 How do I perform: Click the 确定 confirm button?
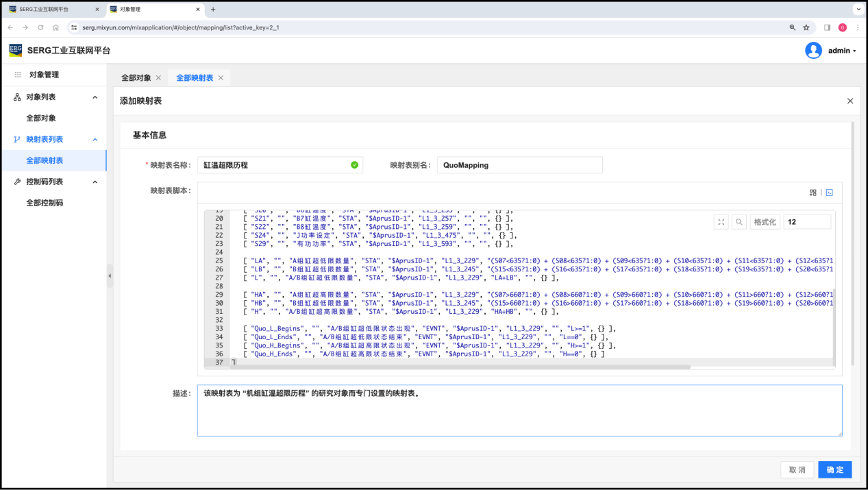[x=834, y=469]
